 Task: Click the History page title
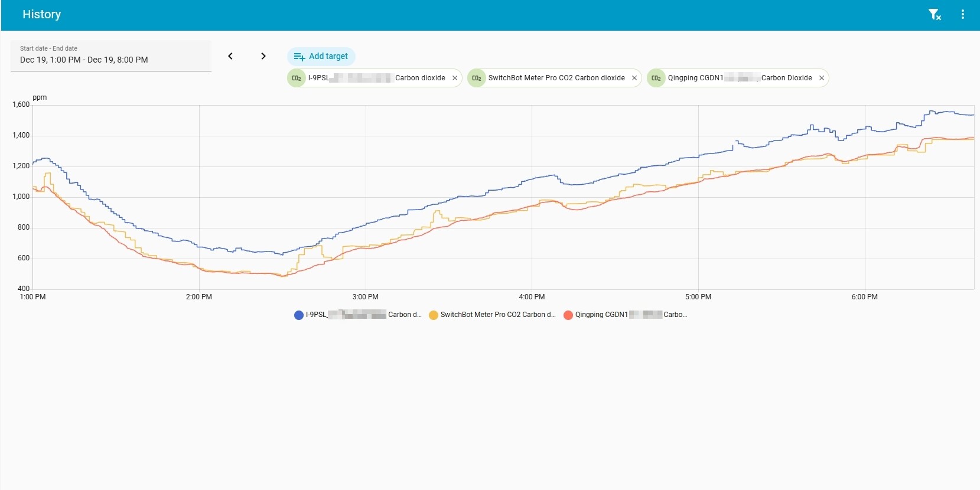(41, 15)
